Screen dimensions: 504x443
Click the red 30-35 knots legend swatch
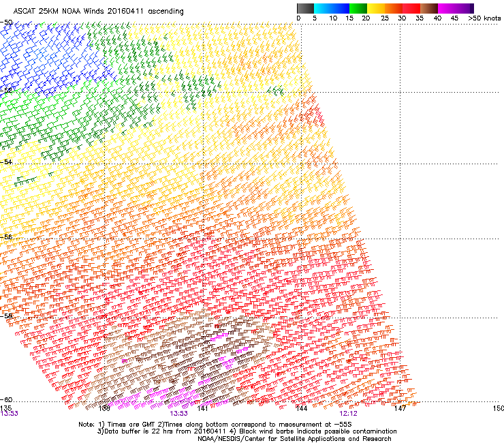tap(411, 8)
